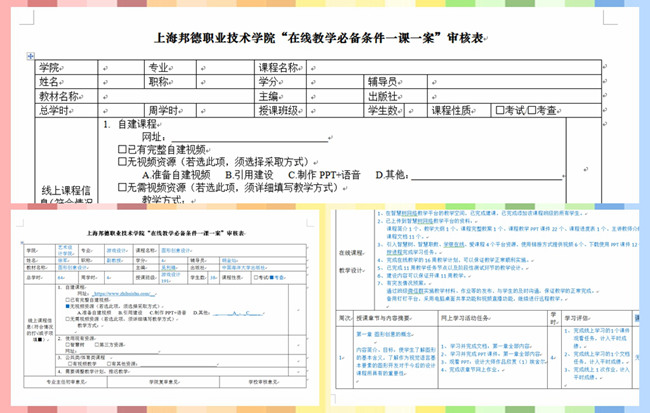Viewport: 650px width, 413px height.
Task: Check 无需视频资源 box in top form
Action: coord(122,187)
